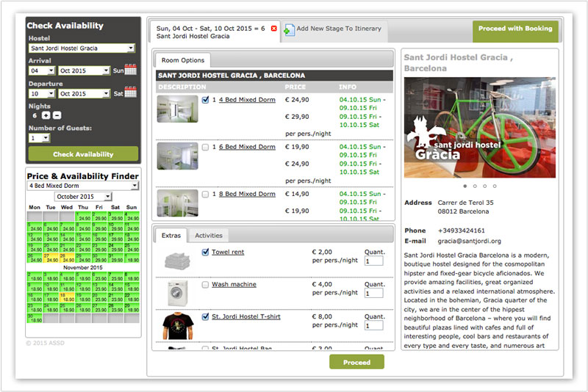Click the washing machine image
588x392 pixels.
(177, 293)
